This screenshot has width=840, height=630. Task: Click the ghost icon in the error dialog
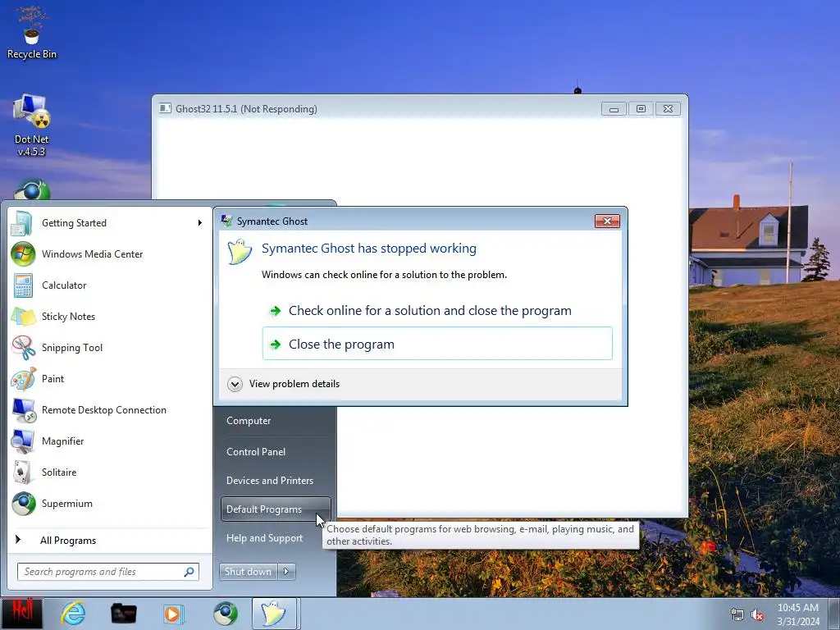(240, 251)
